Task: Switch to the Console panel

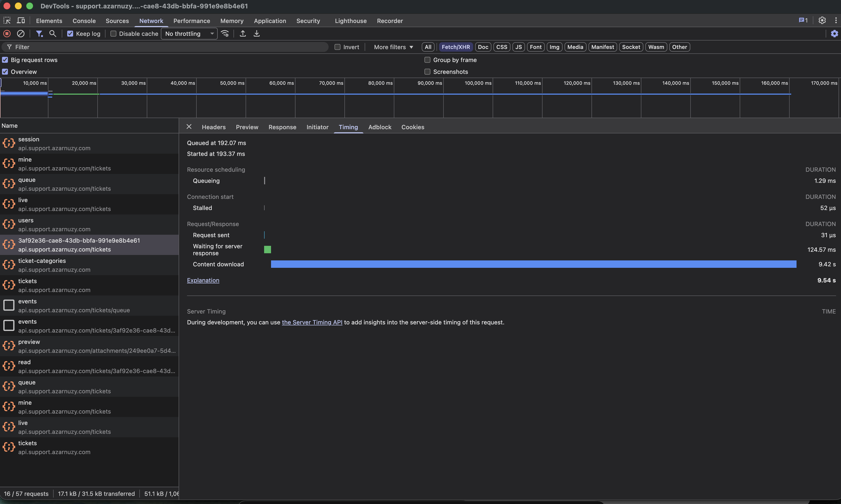Action: coord(84,21)
